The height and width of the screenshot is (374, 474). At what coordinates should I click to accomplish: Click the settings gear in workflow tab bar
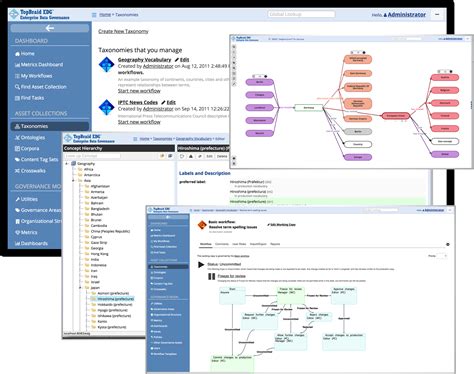point(448,244)
